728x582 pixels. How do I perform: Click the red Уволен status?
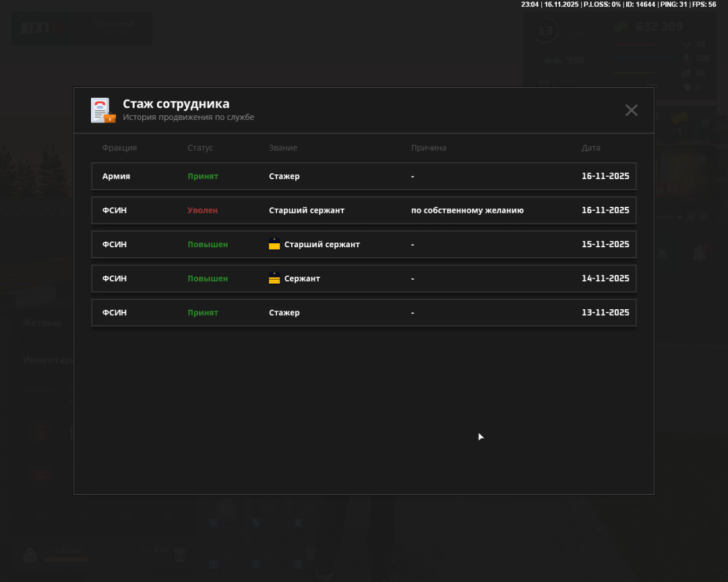(202, 210)
